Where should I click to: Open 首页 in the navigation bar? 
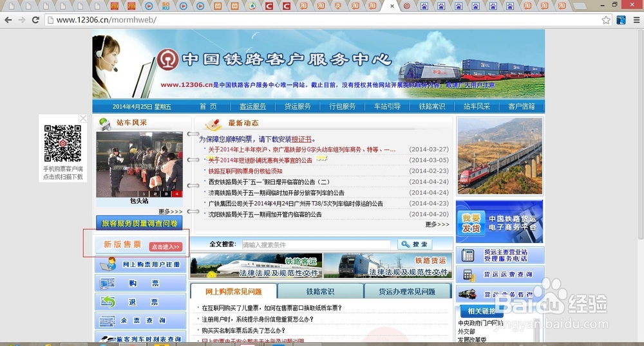208,107
